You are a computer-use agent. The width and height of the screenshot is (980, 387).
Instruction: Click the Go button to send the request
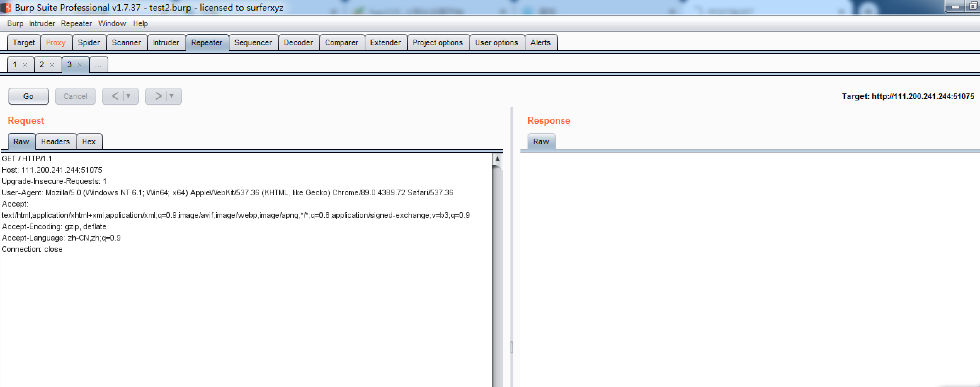click(x=28, y=96)
